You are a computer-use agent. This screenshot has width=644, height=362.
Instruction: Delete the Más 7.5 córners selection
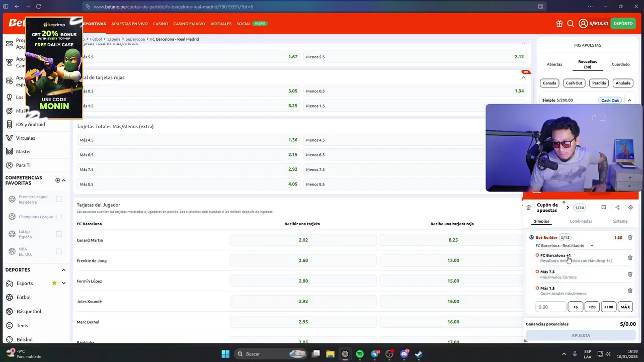pos(630,274)
